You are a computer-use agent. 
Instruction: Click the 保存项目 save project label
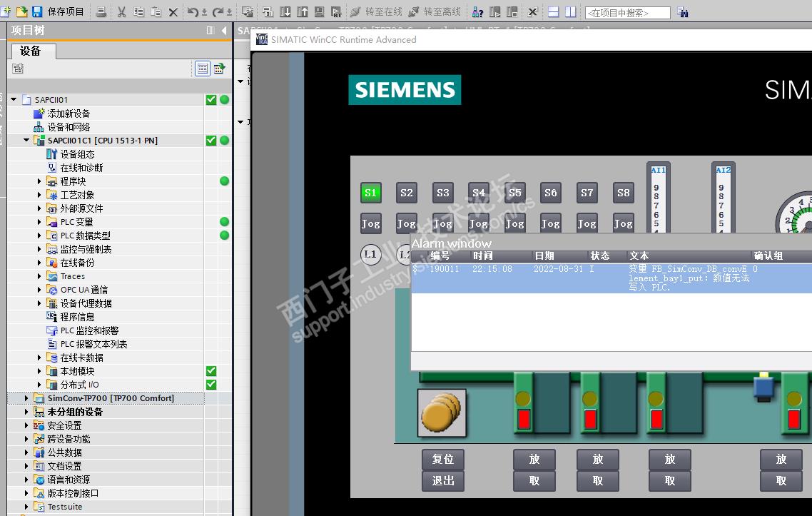point(66,11)
